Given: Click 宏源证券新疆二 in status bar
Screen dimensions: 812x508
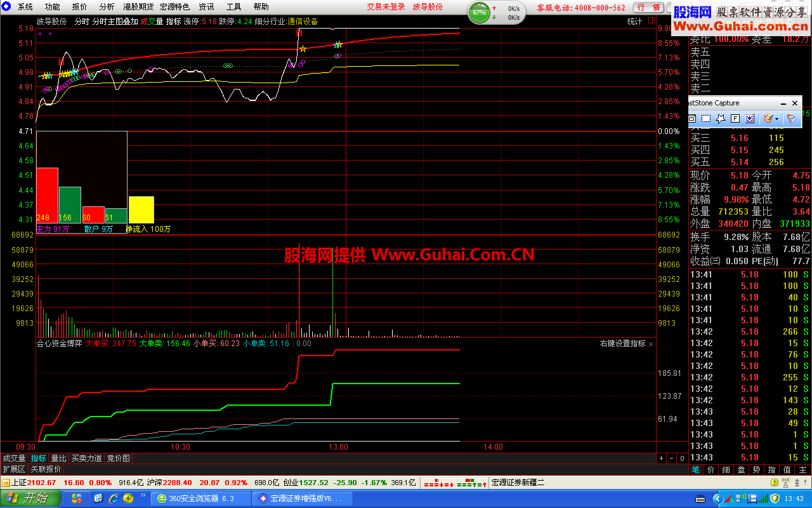Looking at the screenshot, I should tap(518, 483).
